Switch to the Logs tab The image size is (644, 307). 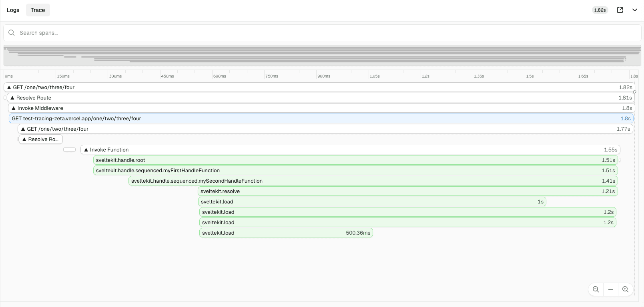tap(13, 10)
